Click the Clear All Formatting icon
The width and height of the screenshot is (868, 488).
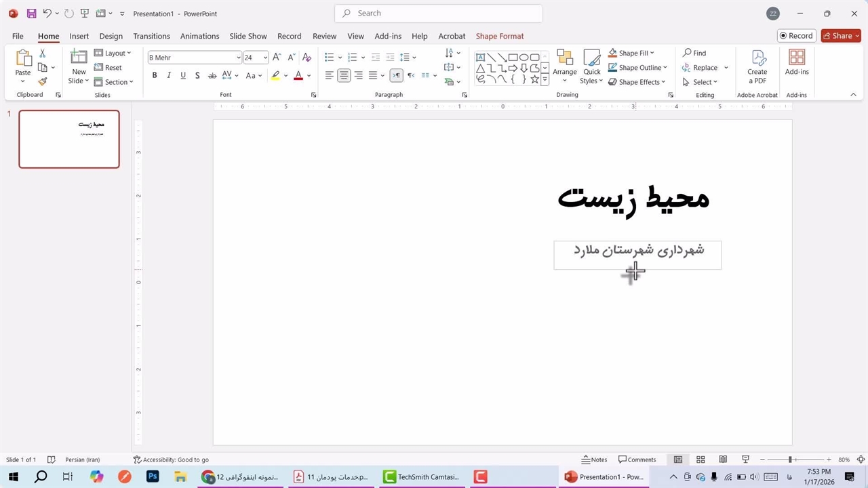(307, 58)
